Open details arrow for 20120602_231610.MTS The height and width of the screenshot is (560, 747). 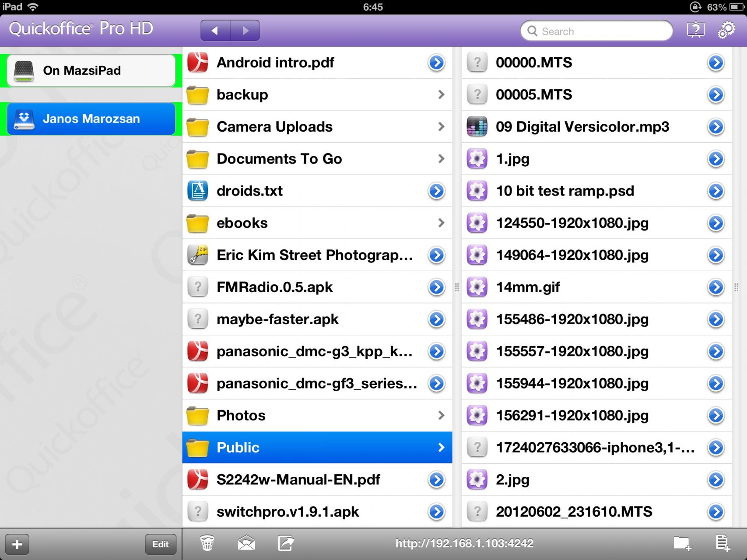[x=716, y=511]
